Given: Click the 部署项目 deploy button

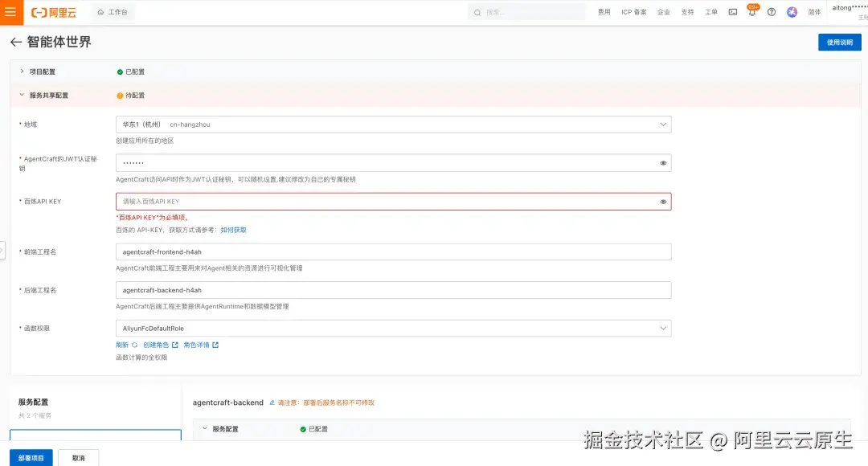Looking at the screenshot, I should pos(31,458).
